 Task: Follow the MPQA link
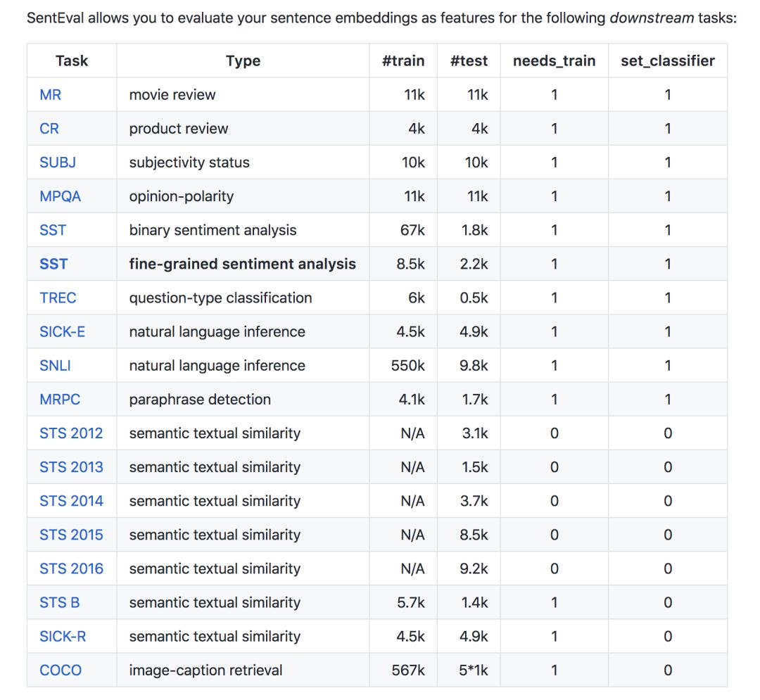(x=60, y=196)
